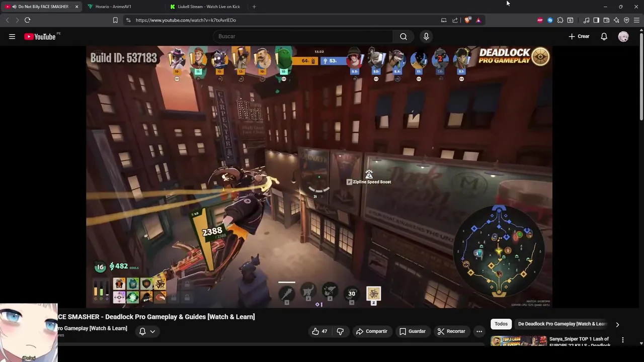Toggle the browser sidebar panel

tap(596, 20)
